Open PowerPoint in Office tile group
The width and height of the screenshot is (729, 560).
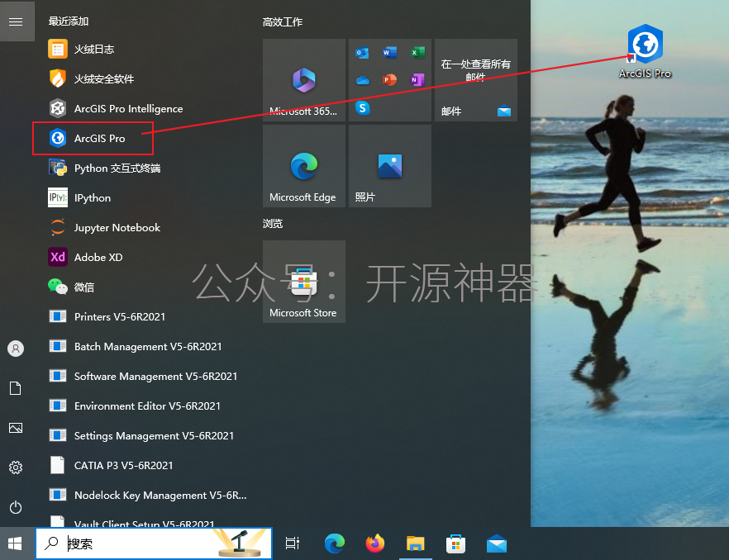(389, 80)
